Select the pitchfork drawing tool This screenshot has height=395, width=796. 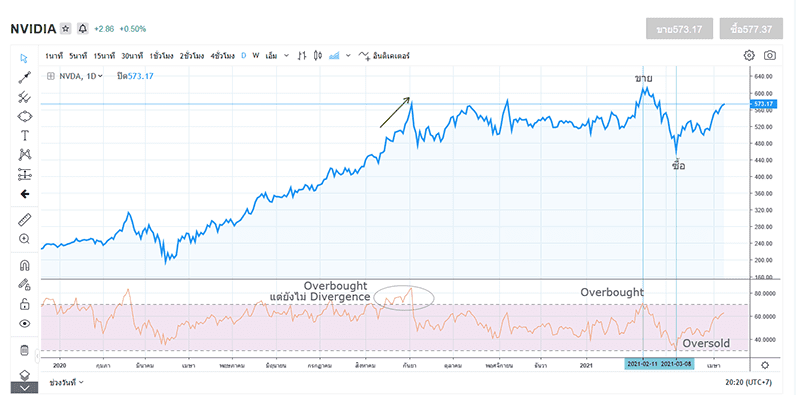point(24,96)
